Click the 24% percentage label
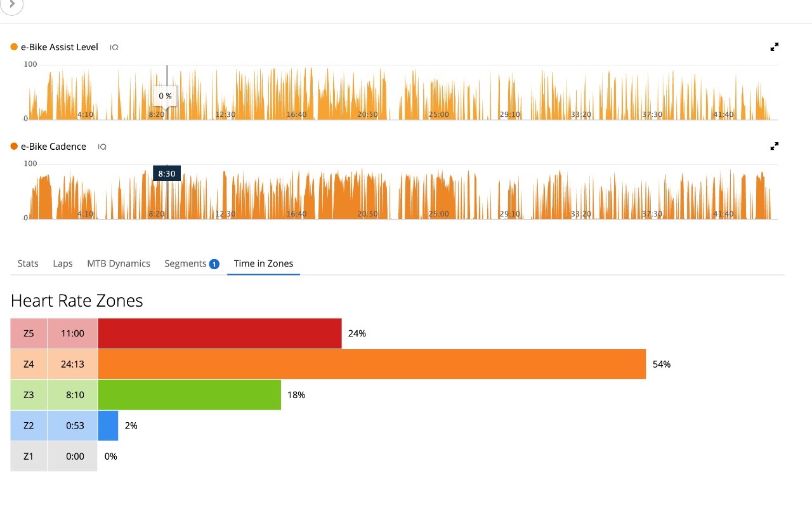 pyautogui.click(x=357, y=333)
